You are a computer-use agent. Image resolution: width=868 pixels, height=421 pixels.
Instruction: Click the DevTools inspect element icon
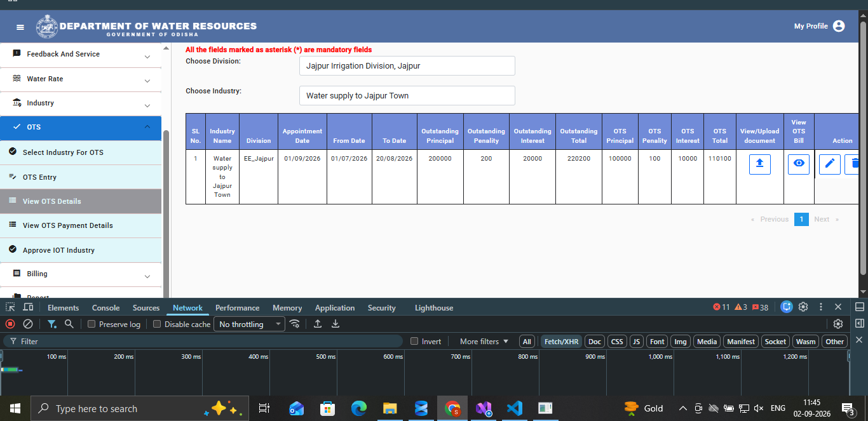point(10,307)
